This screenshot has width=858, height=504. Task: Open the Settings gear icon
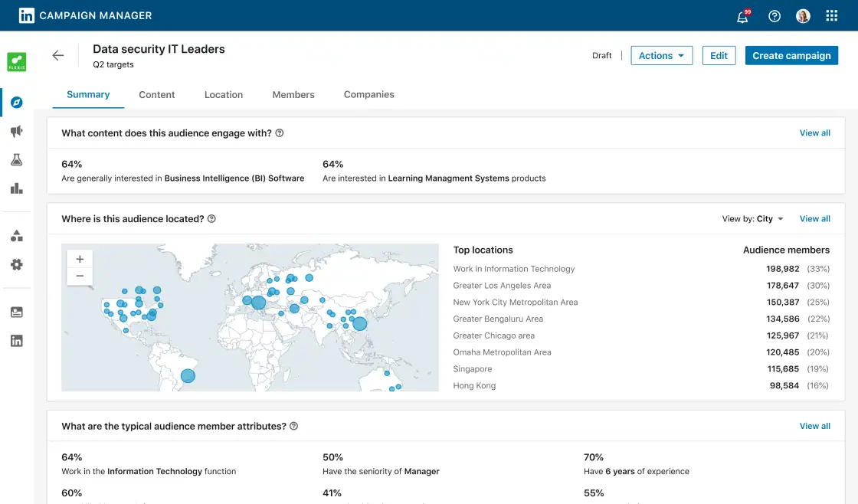(17, 264)
